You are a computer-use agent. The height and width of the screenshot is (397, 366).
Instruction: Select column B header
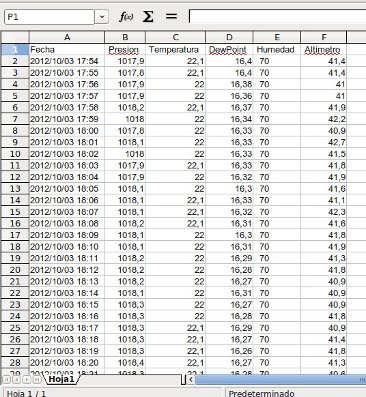pos(125,37)
